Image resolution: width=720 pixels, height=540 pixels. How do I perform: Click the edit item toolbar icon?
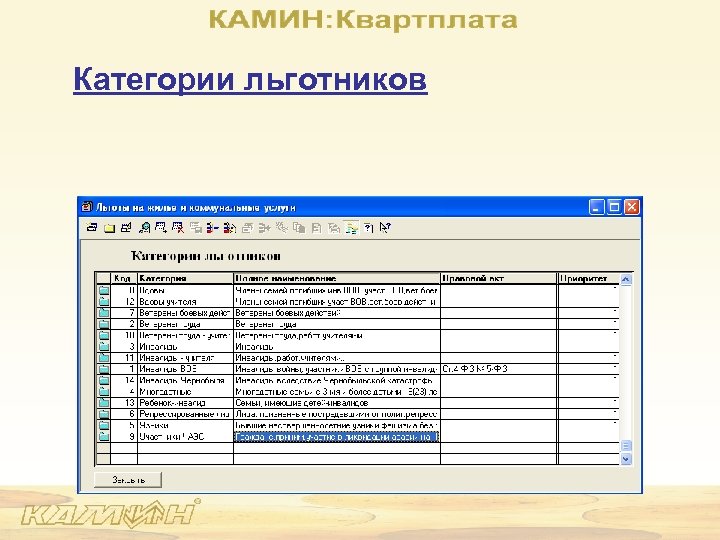tap(126, 228)
